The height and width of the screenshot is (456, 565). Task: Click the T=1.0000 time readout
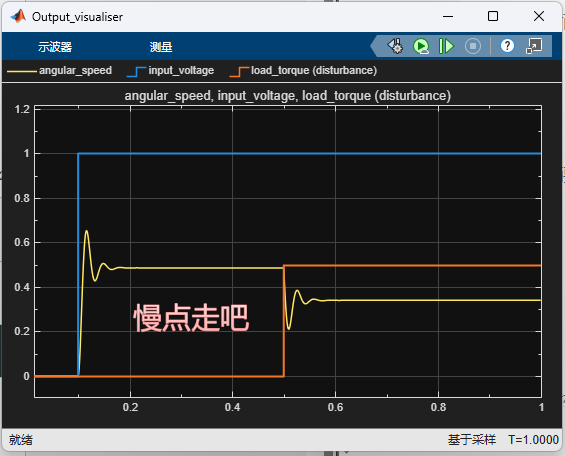tap(533, 440)
